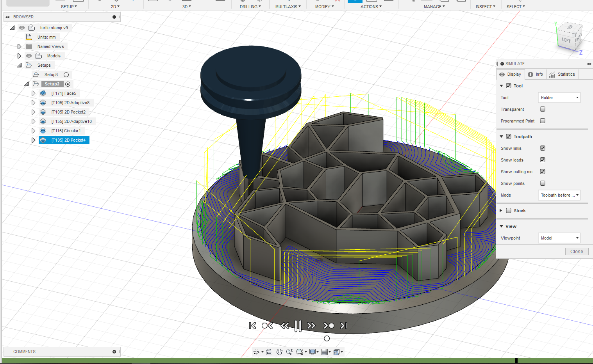The image size is (593, 364).
Task: Uncheck the Show links checkbox
Action: [543, 148]
